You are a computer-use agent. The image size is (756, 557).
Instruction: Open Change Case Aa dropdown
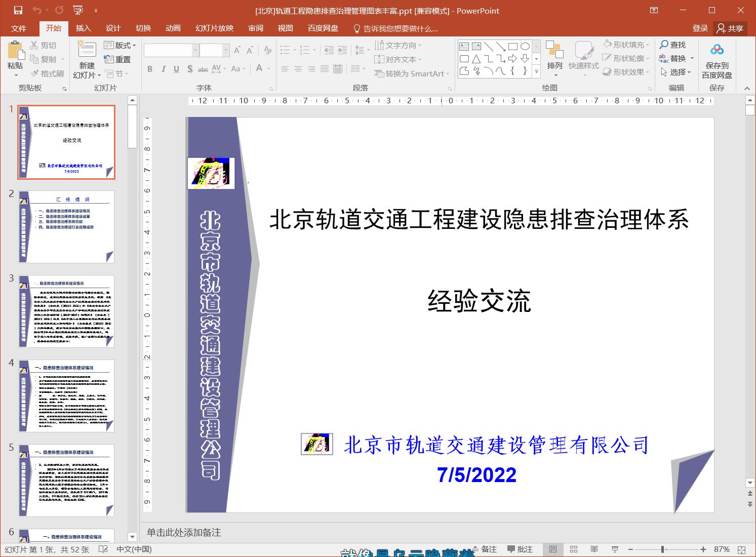238,69
